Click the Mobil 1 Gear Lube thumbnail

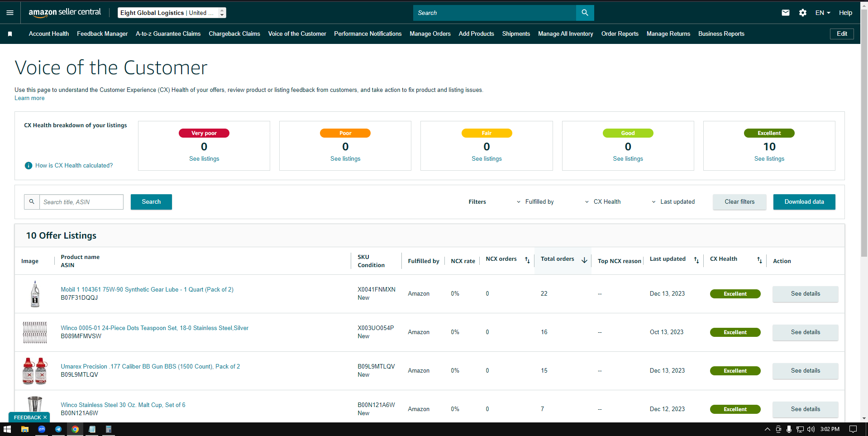pyautogui.click(x=35, y=294)
